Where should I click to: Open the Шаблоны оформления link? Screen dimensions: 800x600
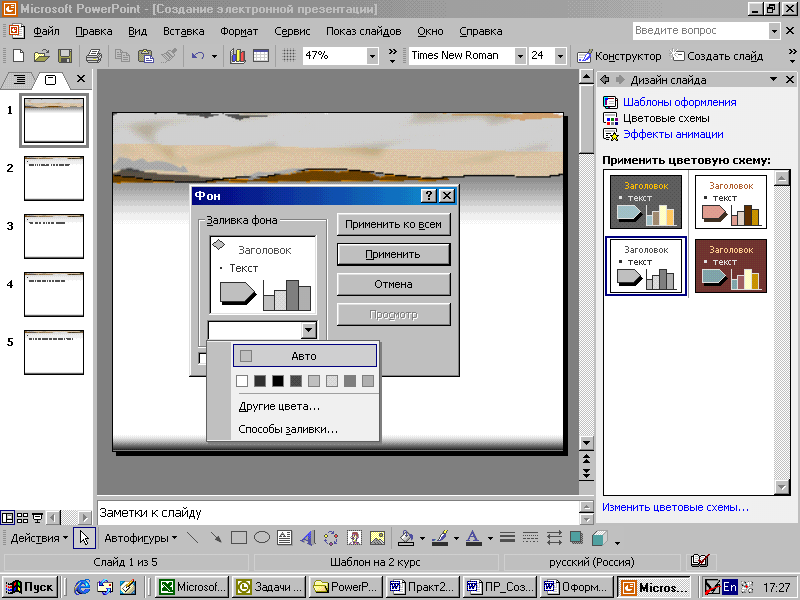(679, 102)
